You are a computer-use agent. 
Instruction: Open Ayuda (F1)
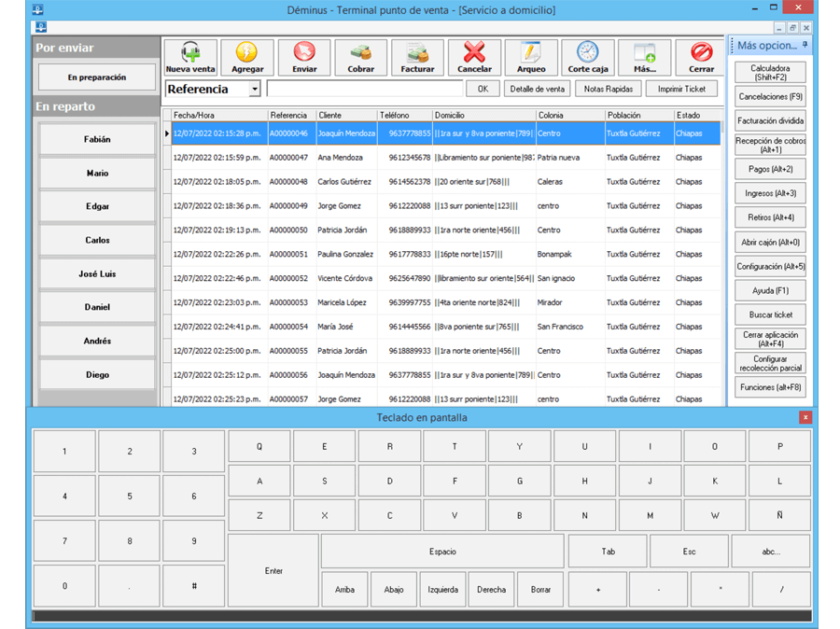[x=770, y=290]
